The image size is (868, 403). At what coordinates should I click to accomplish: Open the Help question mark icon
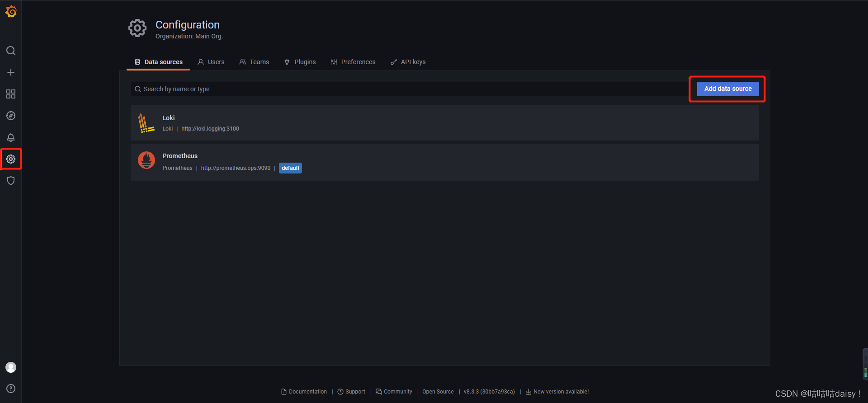[x=11, y=389]
